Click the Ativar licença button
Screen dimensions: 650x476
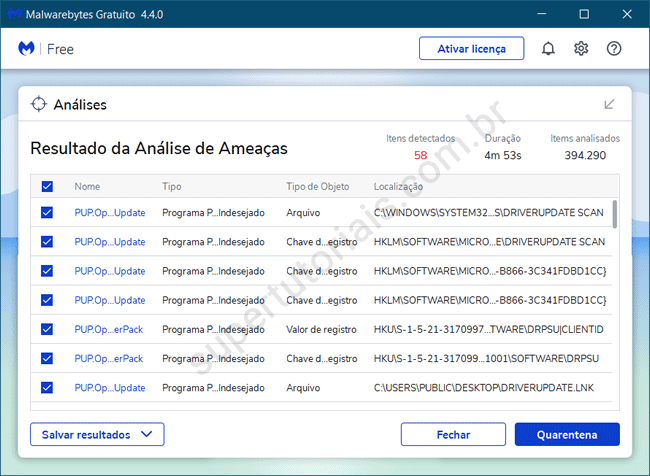click(x=472, y=48)
